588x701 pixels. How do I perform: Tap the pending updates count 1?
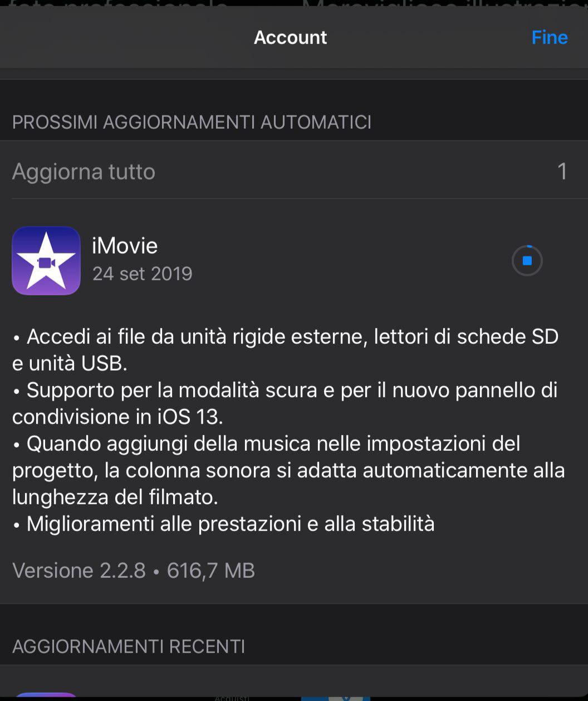click(562, 172)
